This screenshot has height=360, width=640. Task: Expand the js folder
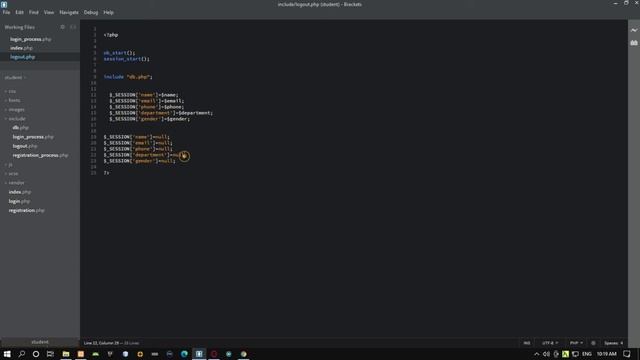click(10, 165)
